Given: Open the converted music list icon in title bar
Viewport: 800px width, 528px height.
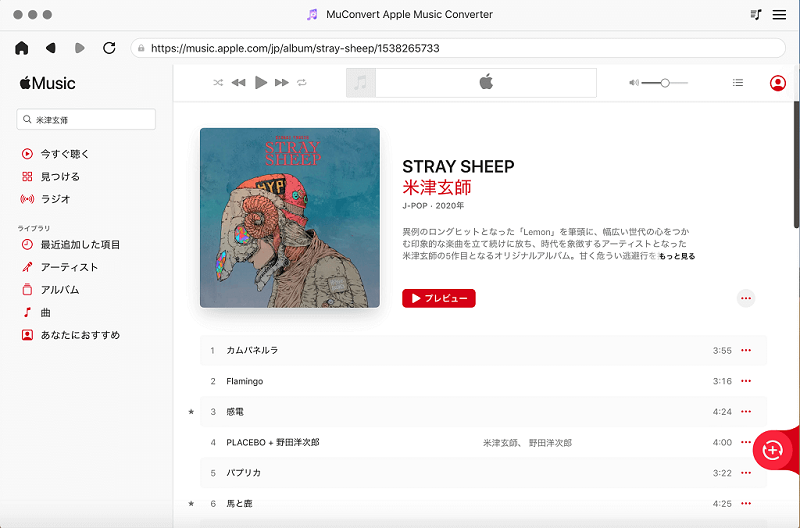Looking at the screenshot, I should click(x=756, y=14).
